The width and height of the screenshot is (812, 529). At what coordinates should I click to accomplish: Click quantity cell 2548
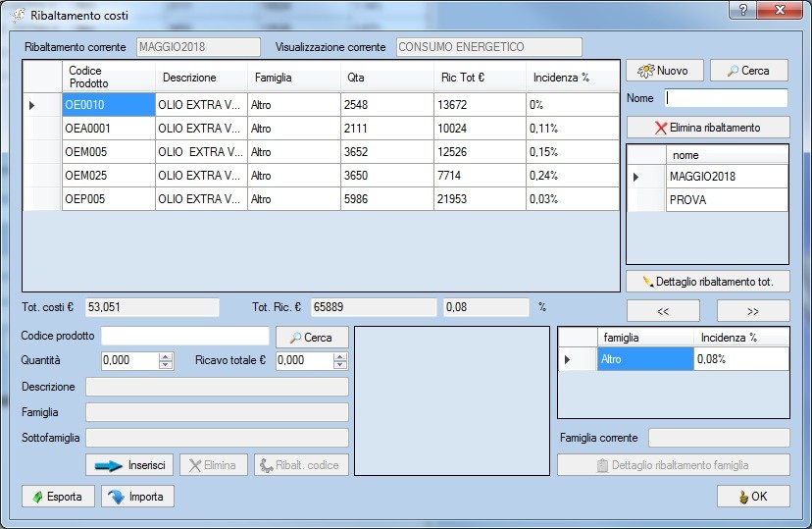[386, 105]
